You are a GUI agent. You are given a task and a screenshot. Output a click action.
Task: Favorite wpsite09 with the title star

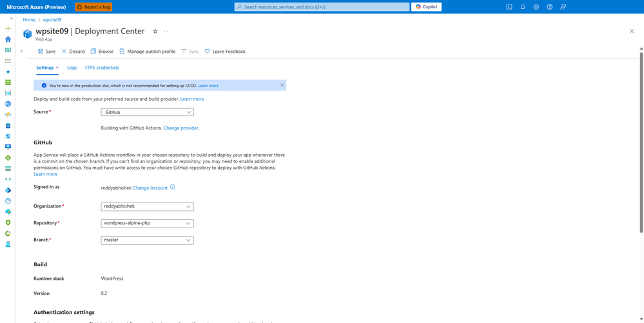tap(155, 31)
